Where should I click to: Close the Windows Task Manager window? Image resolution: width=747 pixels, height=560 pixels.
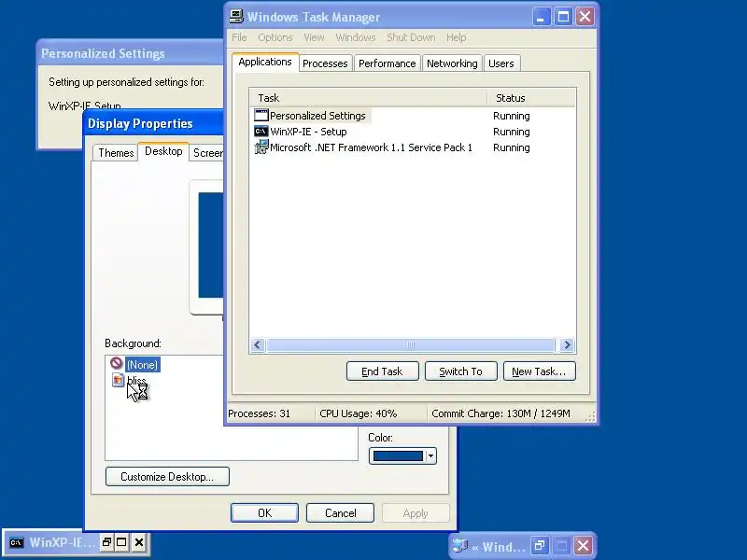tap(585, 17)
